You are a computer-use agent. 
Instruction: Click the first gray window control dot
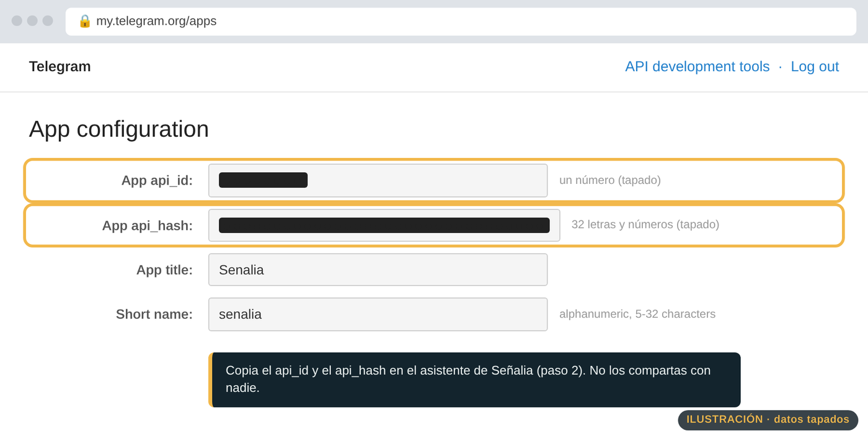pyautogui.click(x=17, y=21)
